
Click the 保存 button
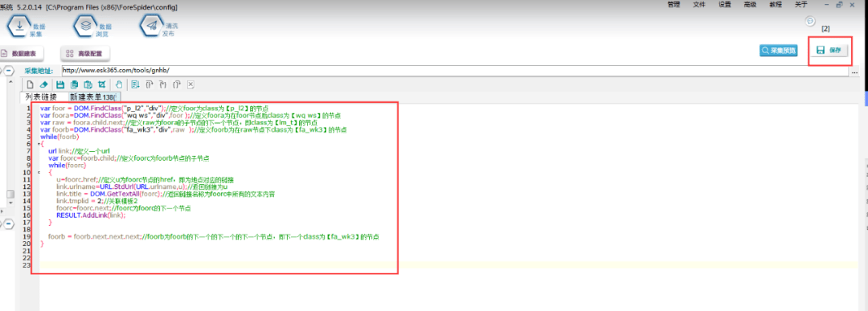pyautogui.click(x=829, y=51)
